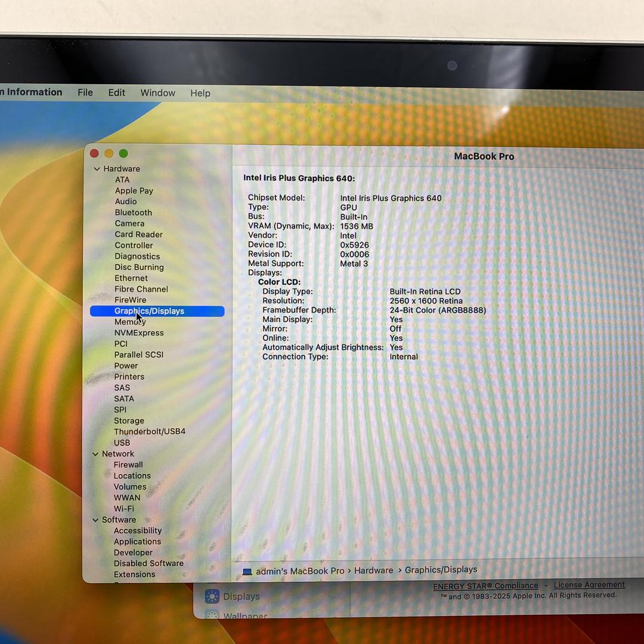Image resolution: width=644 pixels, height=644 pixels.
Task: Click the 'Built-In Retina LCD' value
Action: click(425, 292)
